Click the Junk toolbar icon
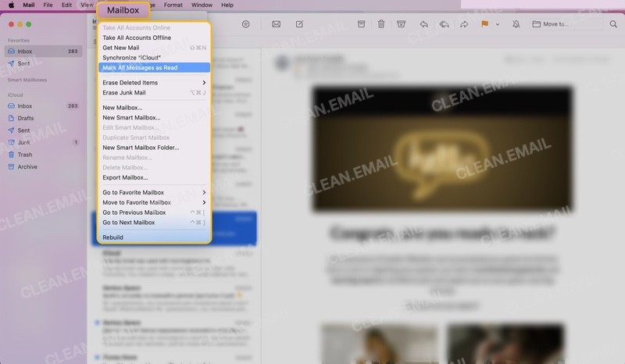 (x=402, y=24)
